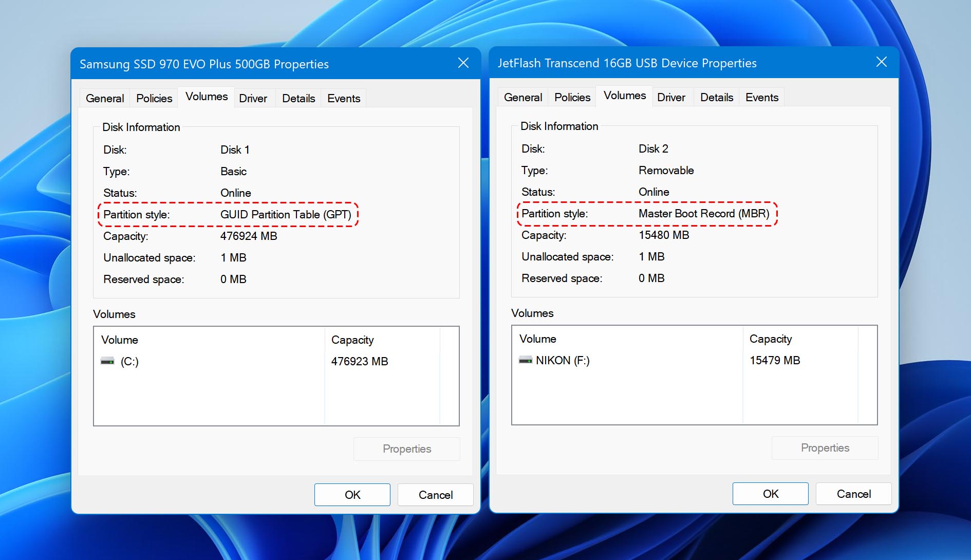Viewport: 971px width, 560px height.
Task: Switch to the Driver tab in JetFlash dialog
Action: pos(672,97)
